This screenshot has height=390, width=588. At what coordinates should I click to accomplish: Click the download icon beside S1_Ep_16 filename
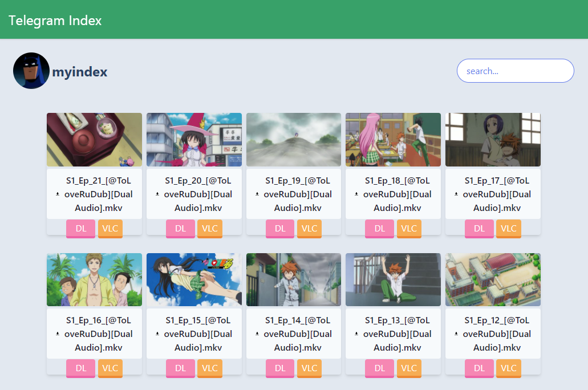pyautogui.click(x=58, y=334)
